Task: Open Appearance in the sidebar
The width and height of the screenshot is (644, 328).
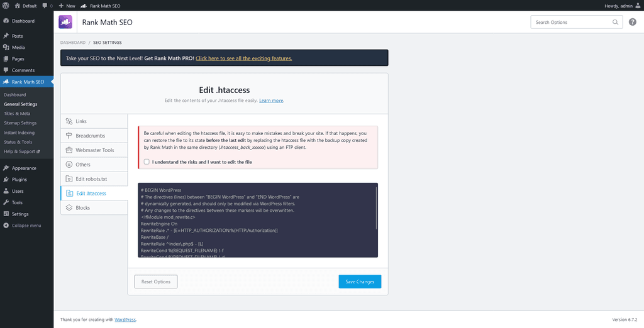Action: 26,168
